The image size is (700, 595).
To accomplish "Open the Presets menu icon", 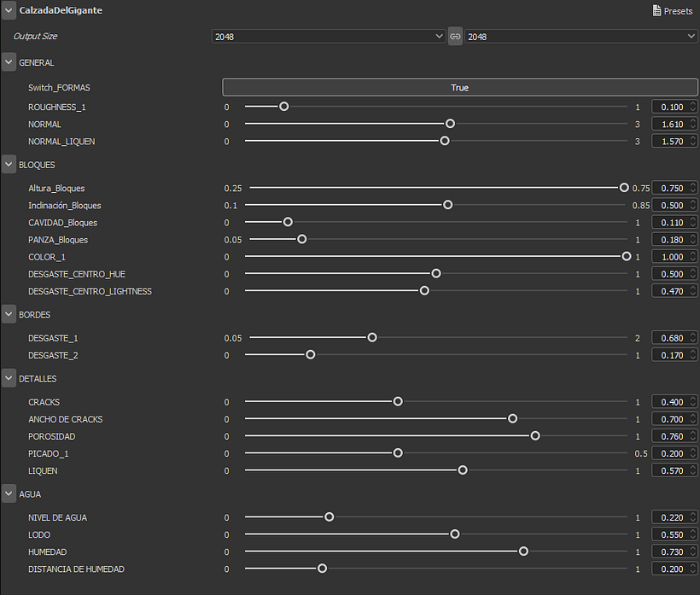I will pos(656,11).
